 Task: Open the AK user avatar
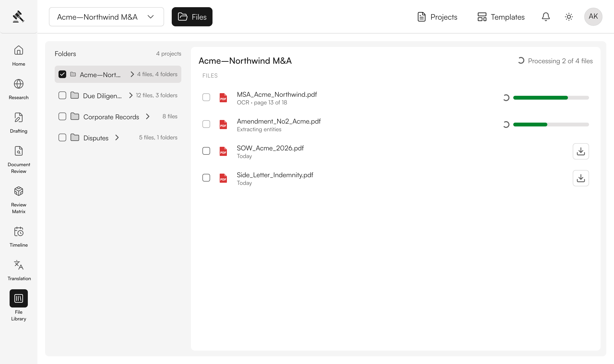click(593, 17)
